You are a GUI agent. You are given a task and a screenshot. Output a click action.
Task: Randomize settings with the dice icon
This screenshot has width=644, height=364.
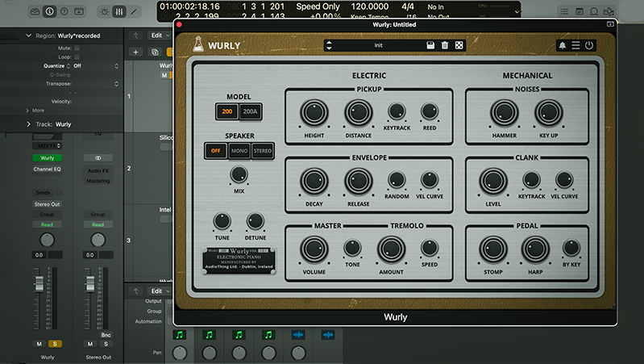[x=459, y=45]
